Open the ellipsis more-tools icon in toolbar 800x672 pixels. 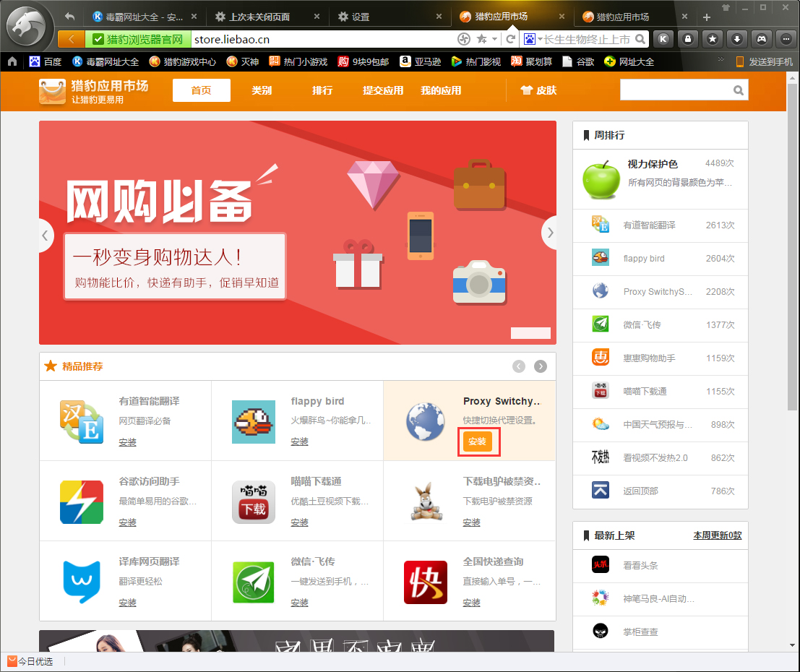[787, 39]
